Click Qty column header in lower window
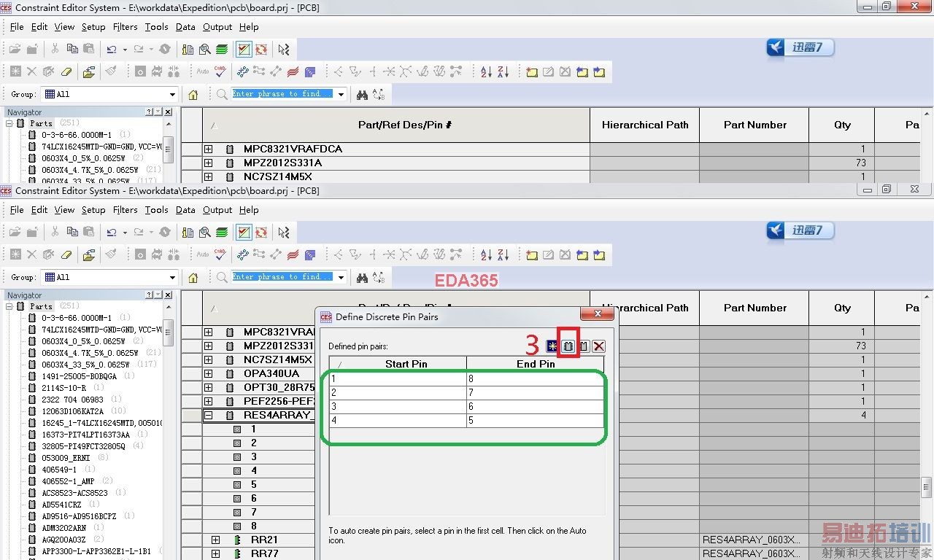Screen dimensions: 934x560 (x=842, y=308)
